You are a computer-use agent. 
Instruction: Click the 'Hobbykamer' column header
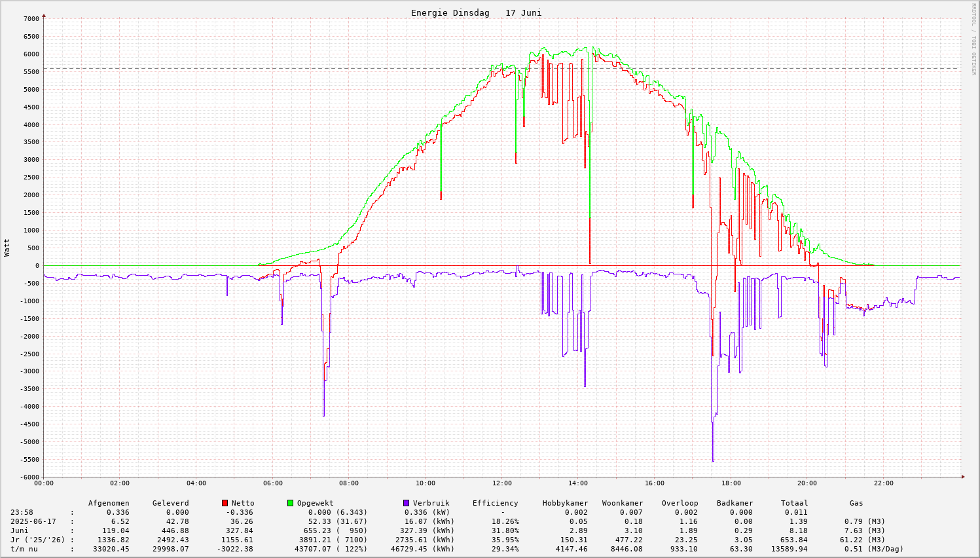pos(565,503)
